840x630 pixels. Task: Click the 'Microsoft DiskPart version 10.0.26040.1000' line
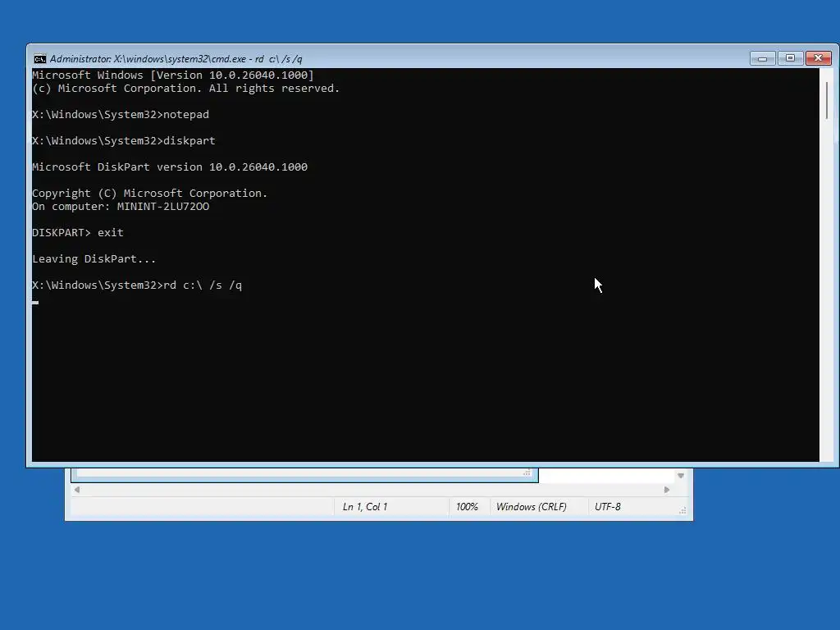point(170,167)
